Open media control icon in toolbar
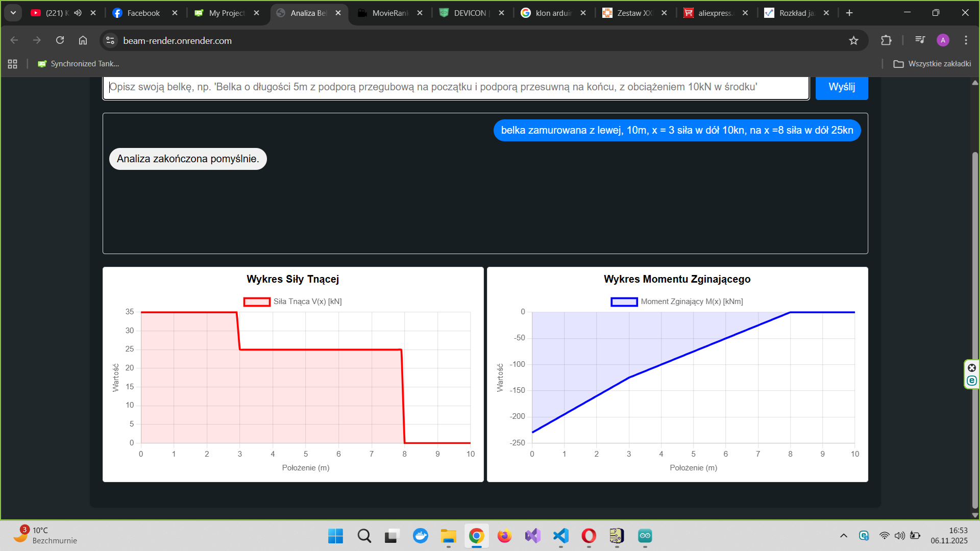 tap(920, 40)
